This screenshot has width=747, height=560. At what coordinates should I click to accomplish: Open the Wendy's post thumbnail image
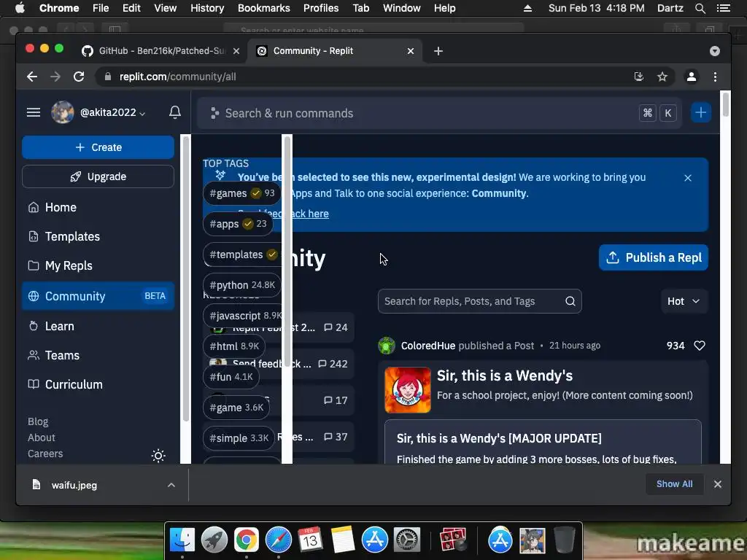407,389
